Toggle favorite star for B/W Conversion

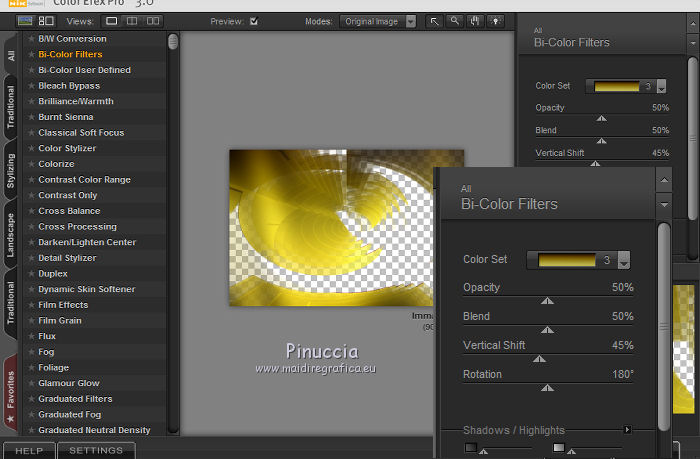(31, 39)
